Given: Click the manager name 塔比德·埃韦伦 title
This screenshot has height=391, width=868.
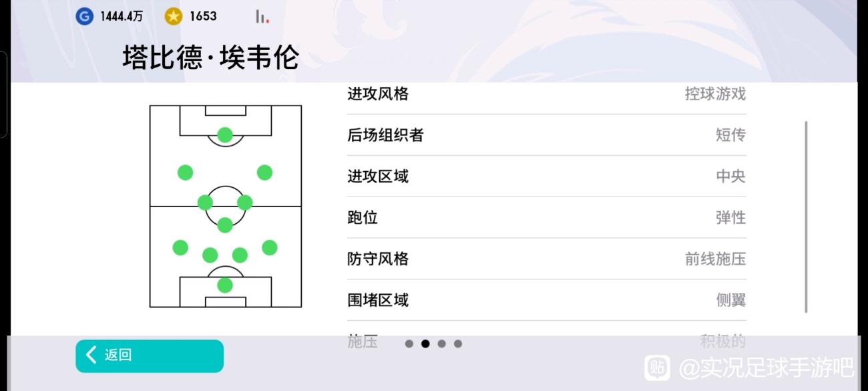Looking at the screenshot, I should point(210,57).
